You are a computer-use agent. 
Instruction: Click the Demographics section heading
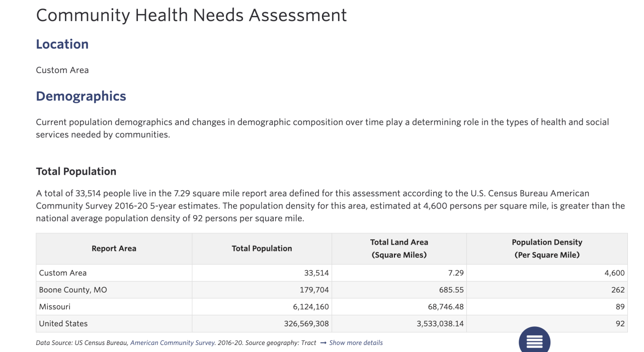click(81, 96)
